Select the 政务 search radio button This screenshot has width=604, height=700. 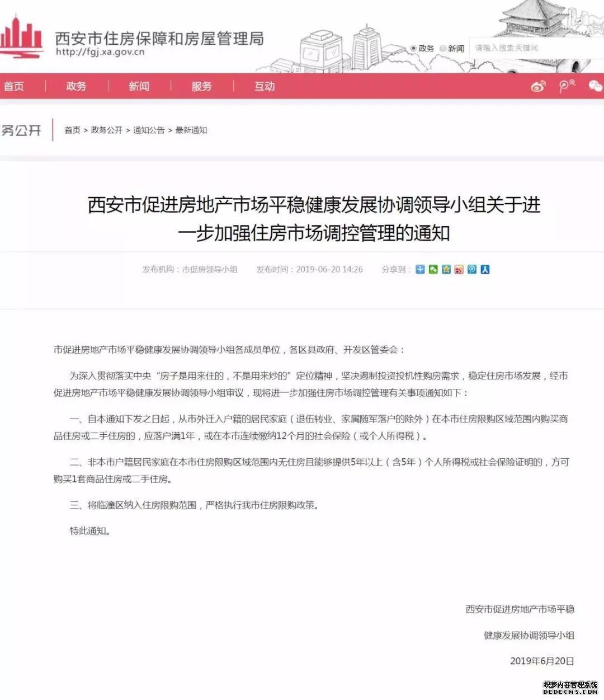point(413,48)
